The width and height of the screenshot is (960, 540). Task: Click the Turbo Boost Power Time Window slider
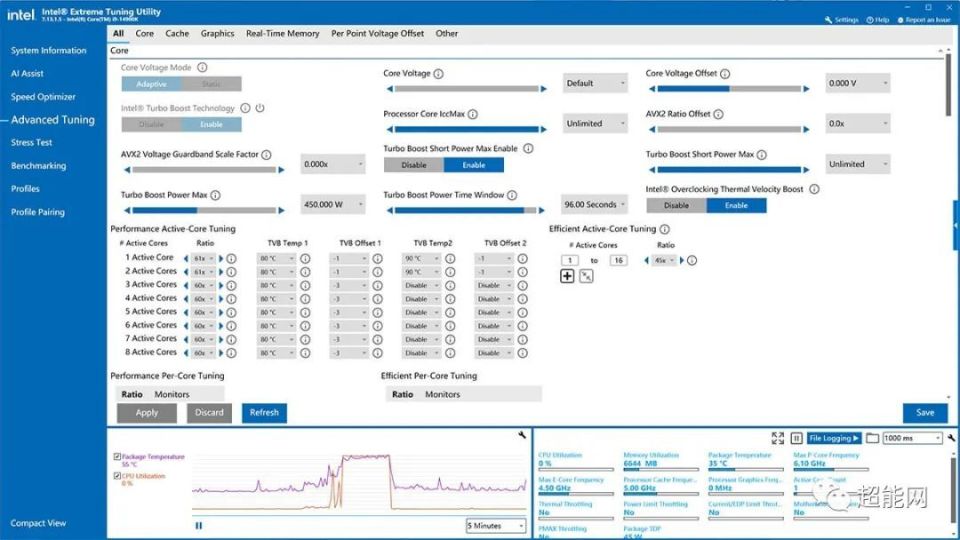pyautogui.click(x=466, y=210)
